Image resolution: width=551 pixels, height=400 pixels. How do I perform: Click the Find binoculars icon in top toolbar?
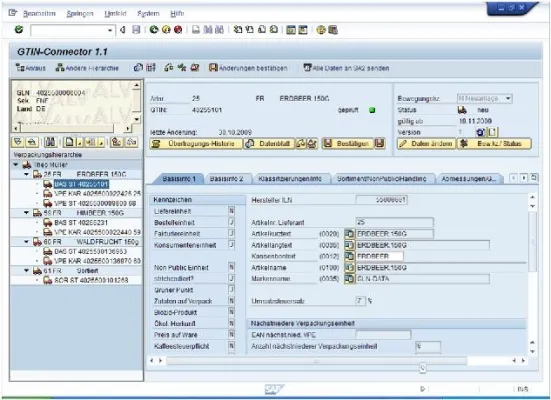pyautogui.click(x=208, y=30)
